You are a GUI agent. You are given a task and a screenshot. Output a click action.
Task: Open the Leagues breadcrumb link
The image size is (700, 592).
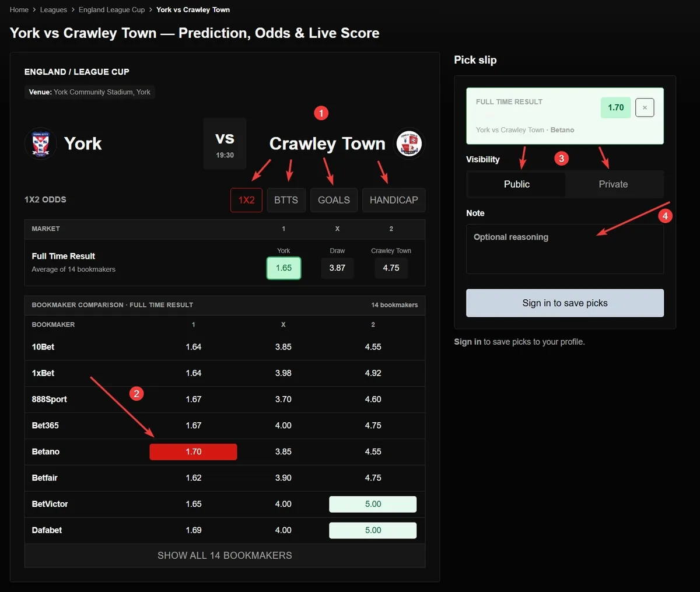click(x=54, y=10)
